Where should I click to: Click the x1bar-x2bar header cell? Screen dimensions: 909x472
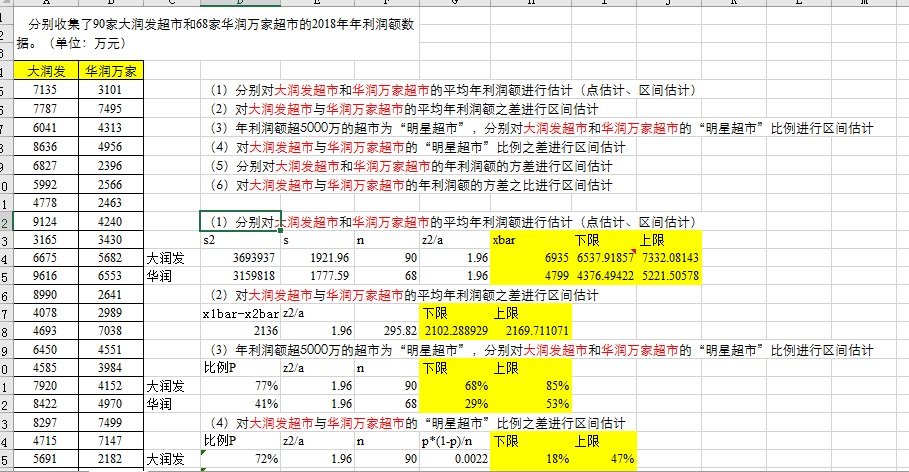pyautogui.click(x=241, y=313)
